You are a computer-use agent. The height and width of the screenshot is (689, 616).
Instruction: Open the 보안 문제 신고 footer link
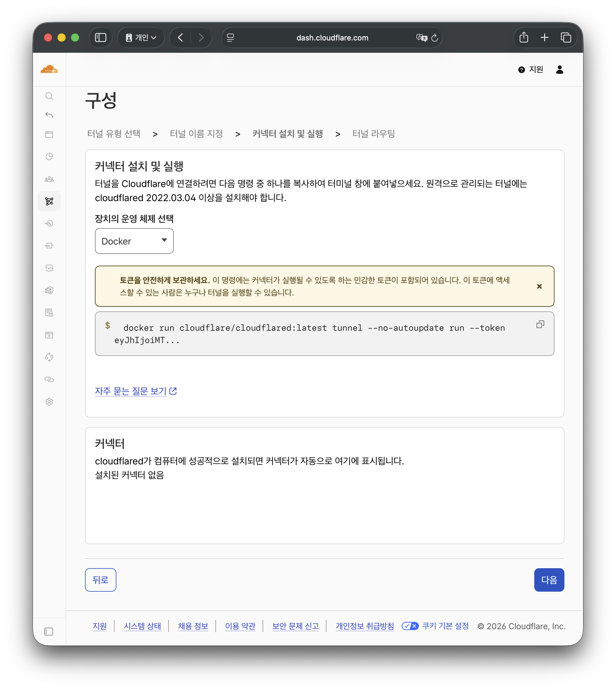[295, 626]
